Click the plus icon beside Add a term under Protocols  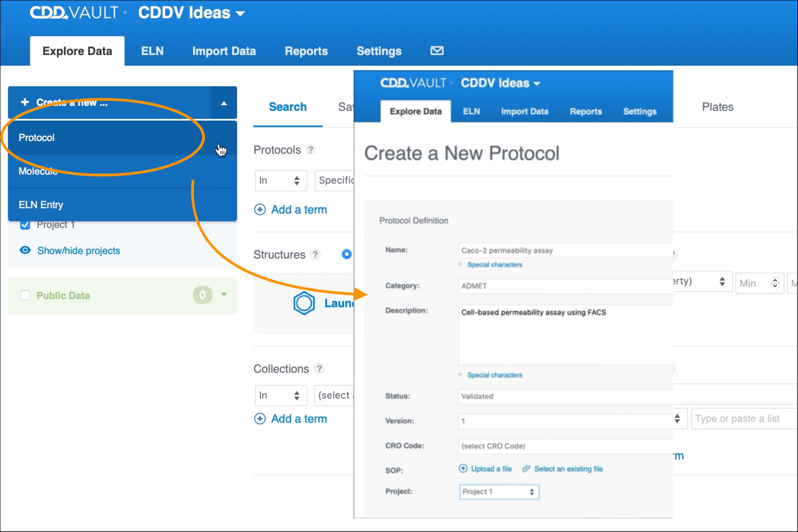coord(260,210)
